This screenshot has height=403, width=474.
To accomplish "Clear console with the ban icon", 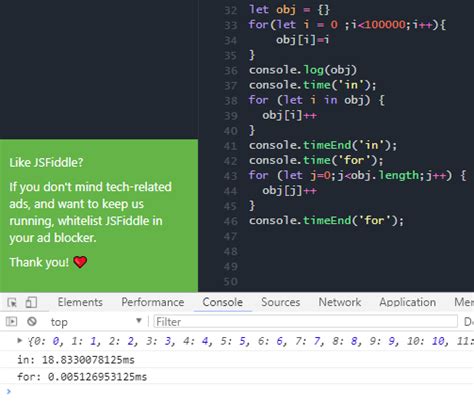I will [x=32, y=322].
